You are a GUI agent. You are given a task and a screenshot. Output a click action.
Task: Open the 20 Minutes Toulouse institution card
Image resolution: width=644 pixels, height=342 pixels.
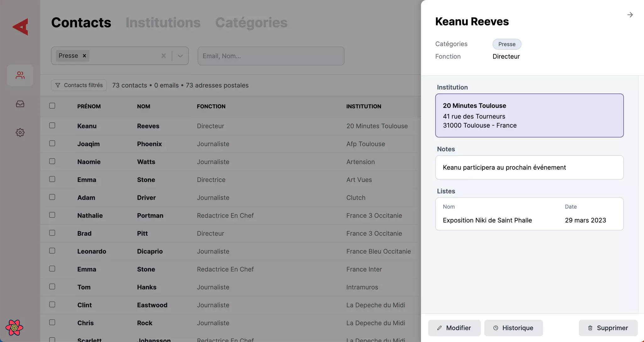[529, 115]
